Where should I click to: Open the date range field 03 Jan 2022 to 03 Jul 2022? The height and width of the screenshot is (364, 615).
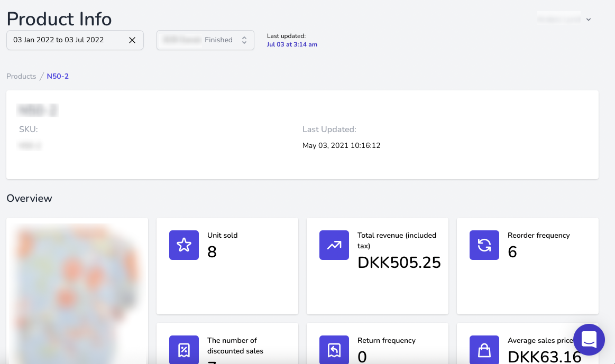click(x=75, y=40)
